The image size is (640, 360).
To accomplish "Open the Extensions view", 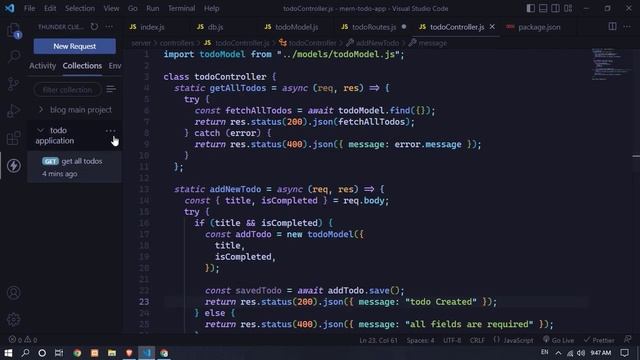I will [x=13, y=138].
